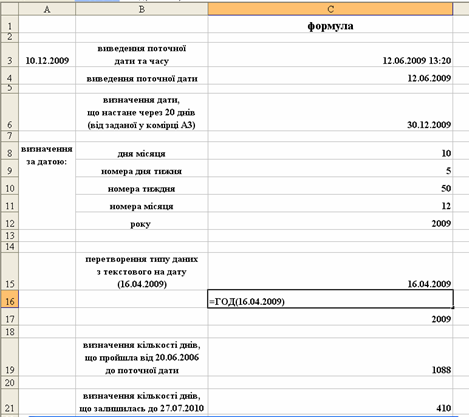Select row 21 header
Screen dimensions: 470x418
click(9, 402)
